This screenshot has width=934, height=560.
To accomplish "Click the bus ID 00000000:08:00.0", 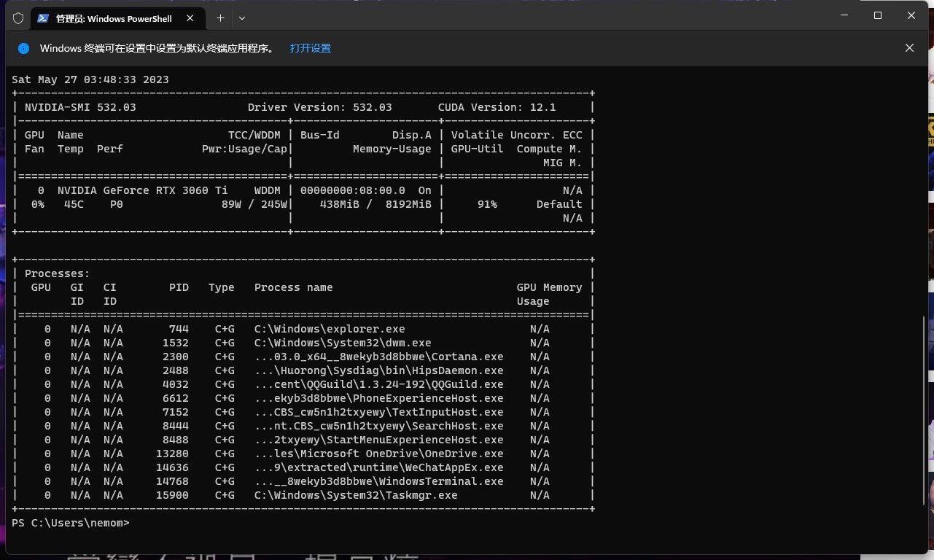I will (352, 190).
